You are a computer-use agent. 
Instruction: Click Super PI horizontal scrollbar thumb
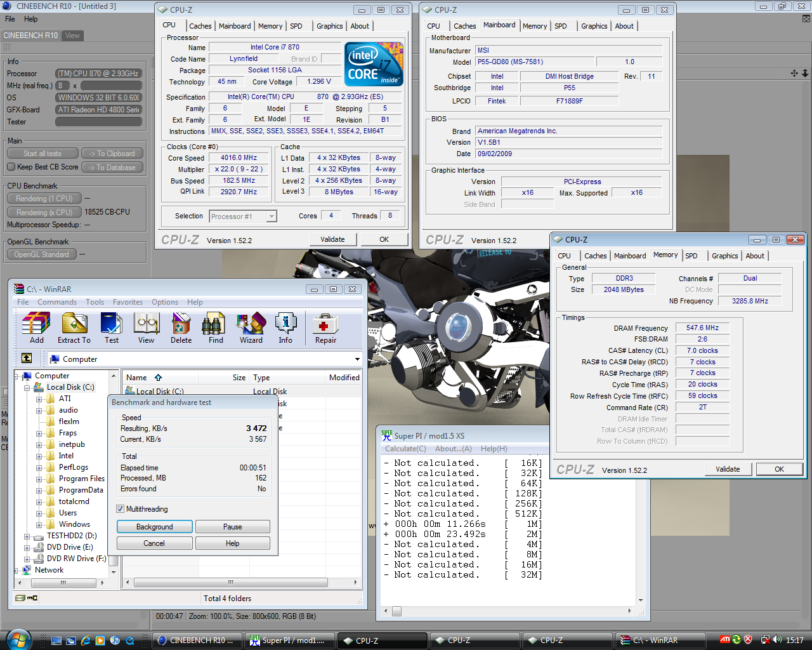[396, 611]
